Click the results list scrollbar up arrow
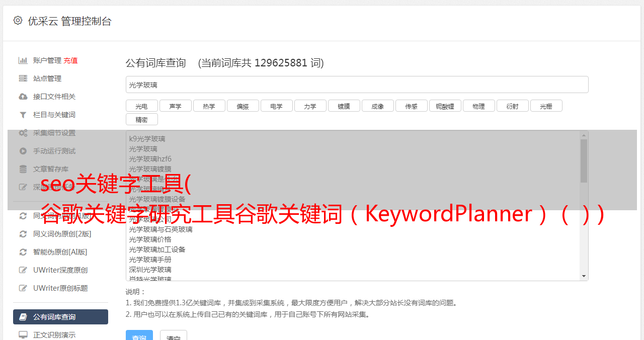This screenshot has height=340, width=644. pos(584,135)
